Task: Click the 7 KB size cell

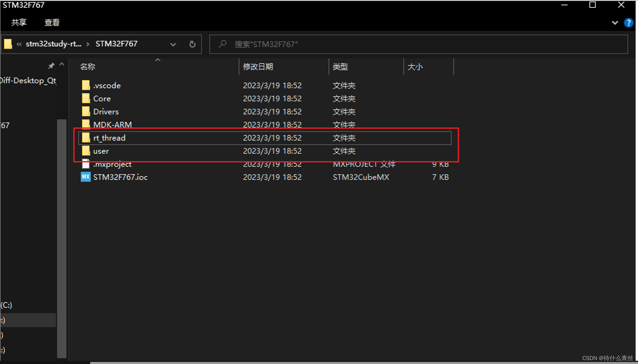Action: (440, 177)
